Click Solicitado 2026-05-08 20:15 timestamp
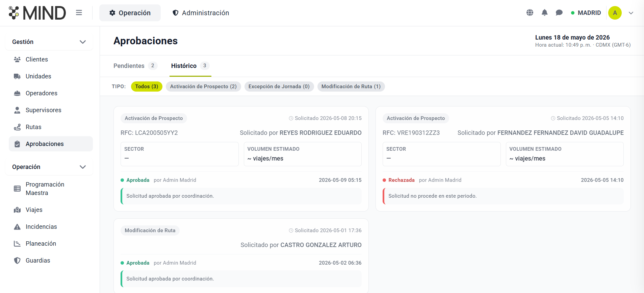This screenshot has height=293, width=644. [x=325, y=118]
